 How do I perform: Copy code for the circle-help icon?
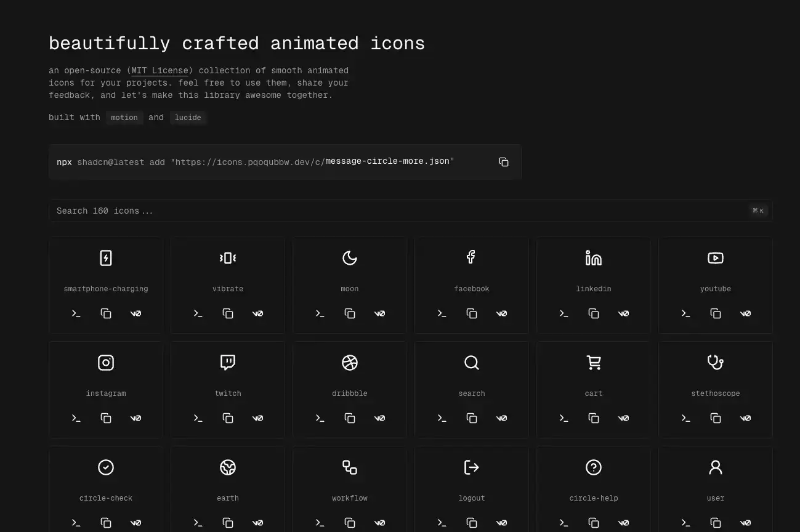(594, 523)
